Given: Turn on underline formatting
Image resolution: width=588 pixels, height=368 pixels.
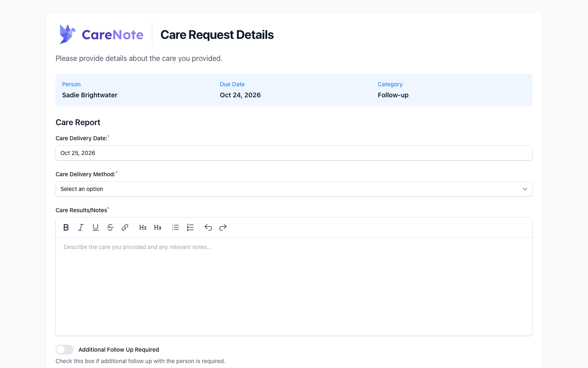Looking at the screenshot, I should [x=96, y=227].
